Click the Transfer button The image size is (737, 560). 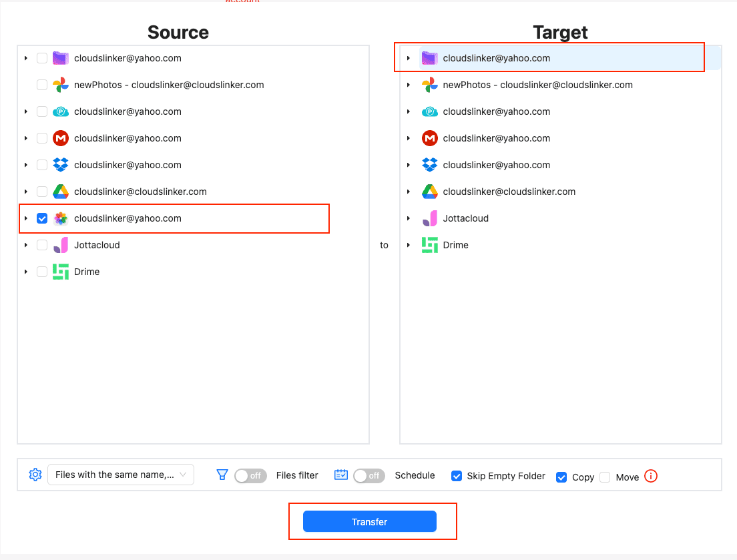[371, 521]
